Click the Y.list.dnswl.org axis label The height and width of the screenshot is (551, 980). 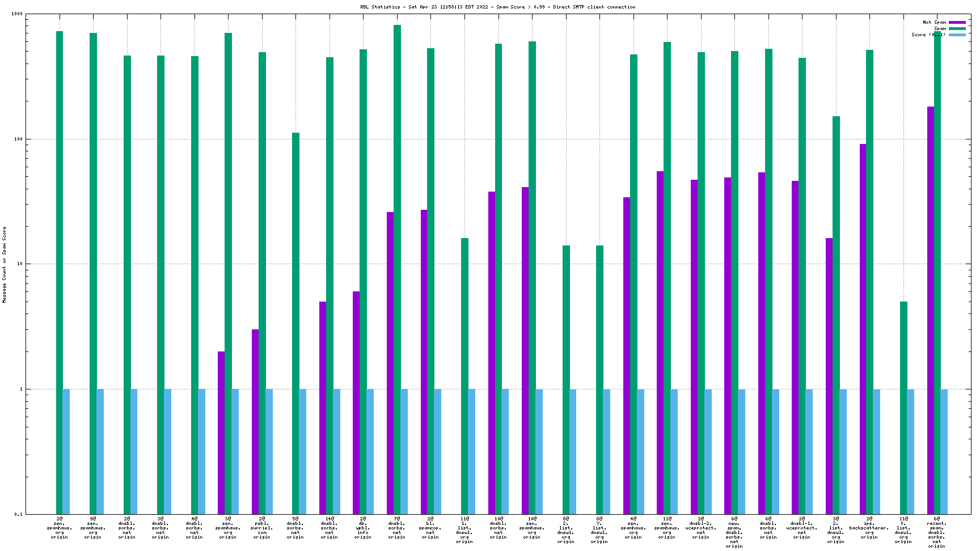pyautogui.click(x=599, y=530)
